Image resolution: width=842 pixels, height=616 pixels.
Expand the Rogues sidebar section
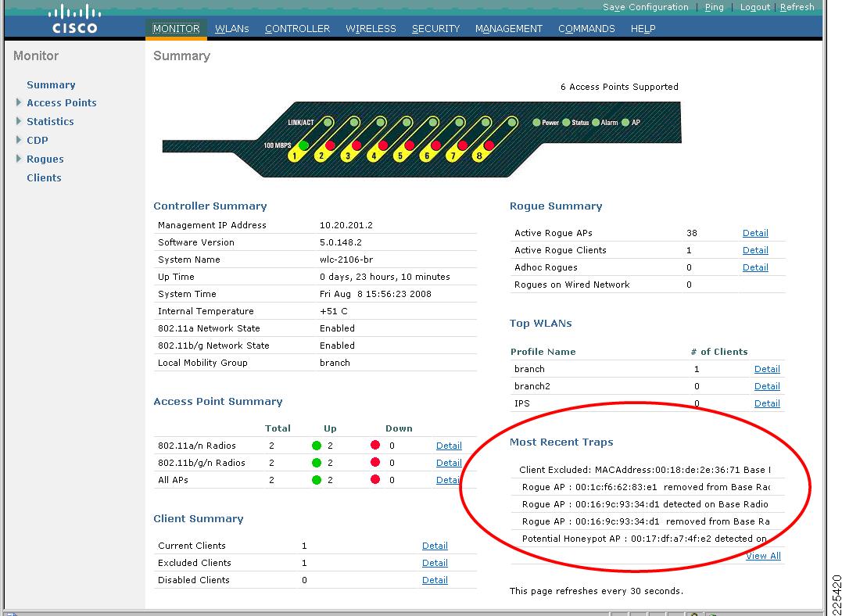click(x=19, y=159)
